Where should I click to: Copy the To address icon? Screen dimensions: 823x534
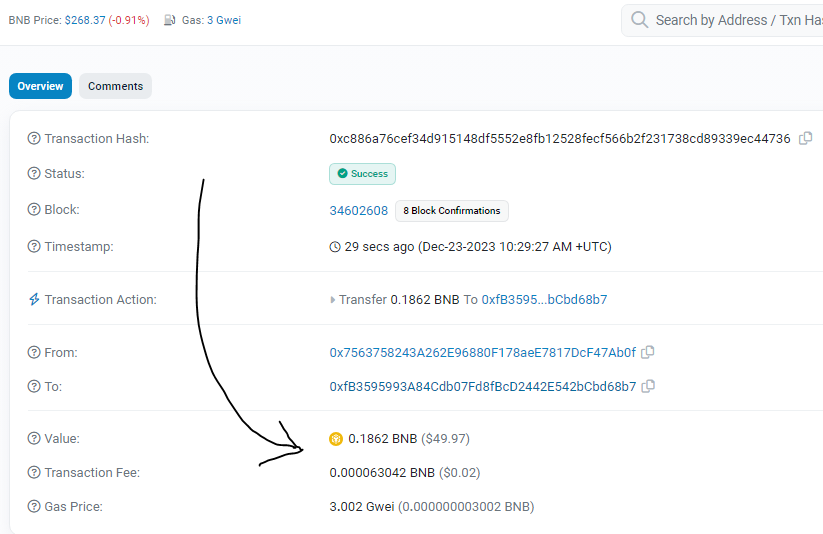pos(648,386)
